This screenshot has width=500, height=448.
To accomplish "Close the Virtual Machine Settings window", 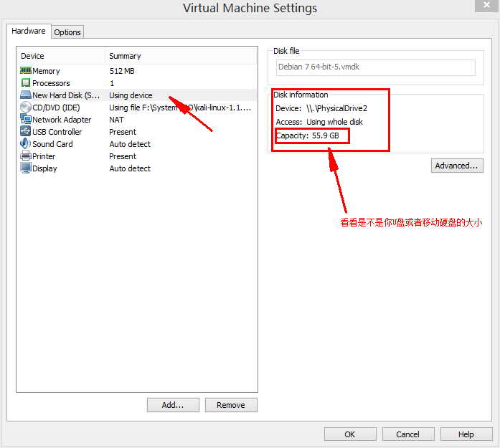I will coord(486,5).
